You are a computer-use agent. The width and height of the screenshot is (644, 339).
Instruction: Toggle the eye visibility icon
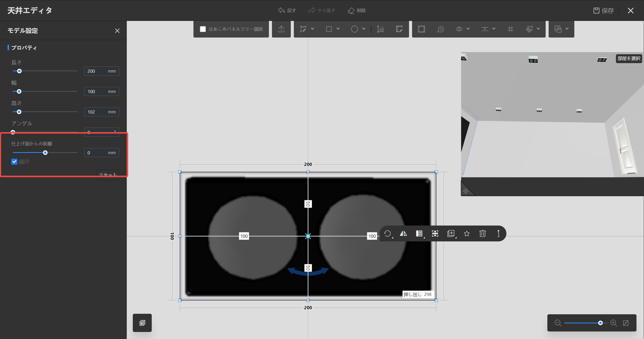459,29
